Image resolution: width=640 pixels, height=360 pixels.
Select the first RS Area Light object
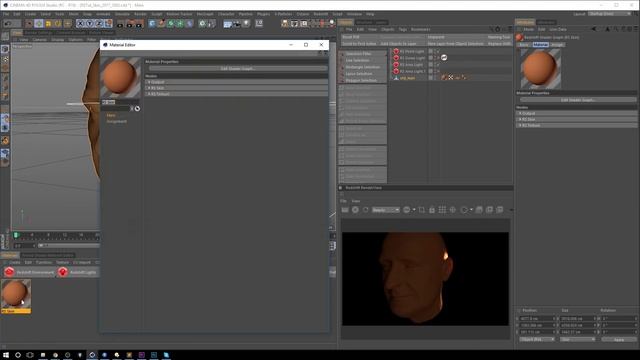pyautogui.click(x=411, y=64)
